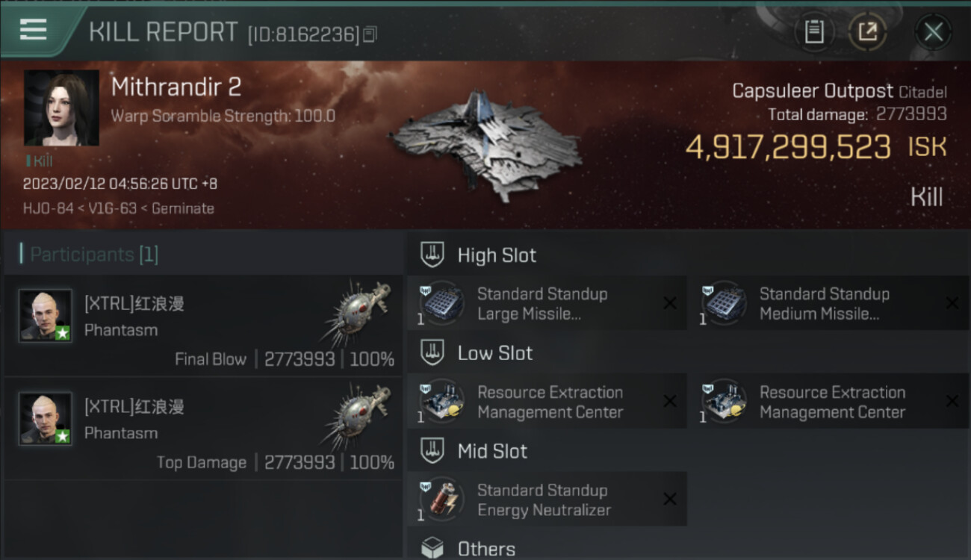The image size is (971, 560).
Task: Open the hamburger menu icon
Action: [x=33, y=30]
